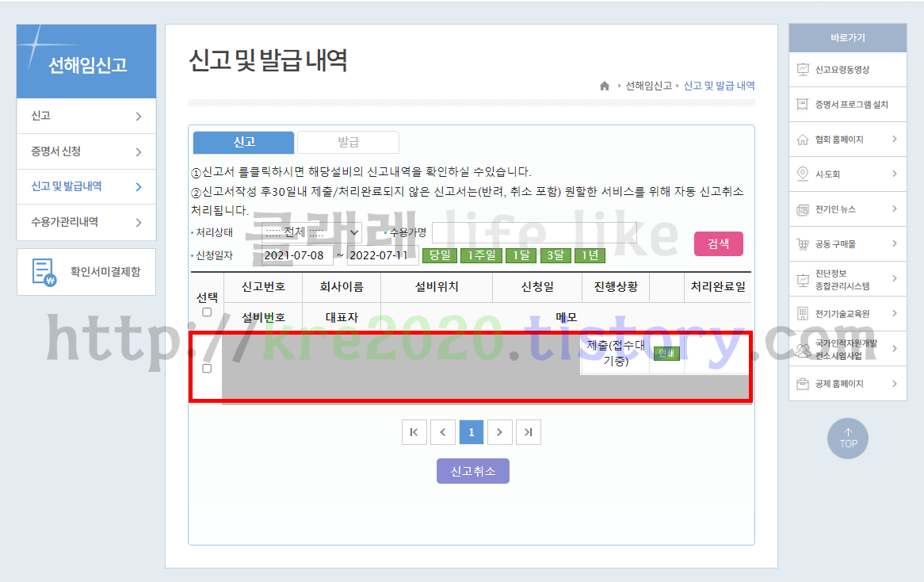Image resolution: width=924 pixels, height=582 pixels.
Task: Click the 시·도회 location pin icon
Action: (x=803, y=174)
